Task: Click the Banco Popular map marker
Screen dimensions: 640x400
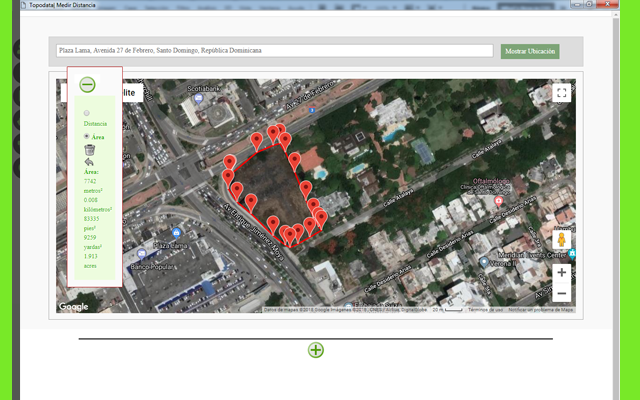Action: (x=141, y=254)
